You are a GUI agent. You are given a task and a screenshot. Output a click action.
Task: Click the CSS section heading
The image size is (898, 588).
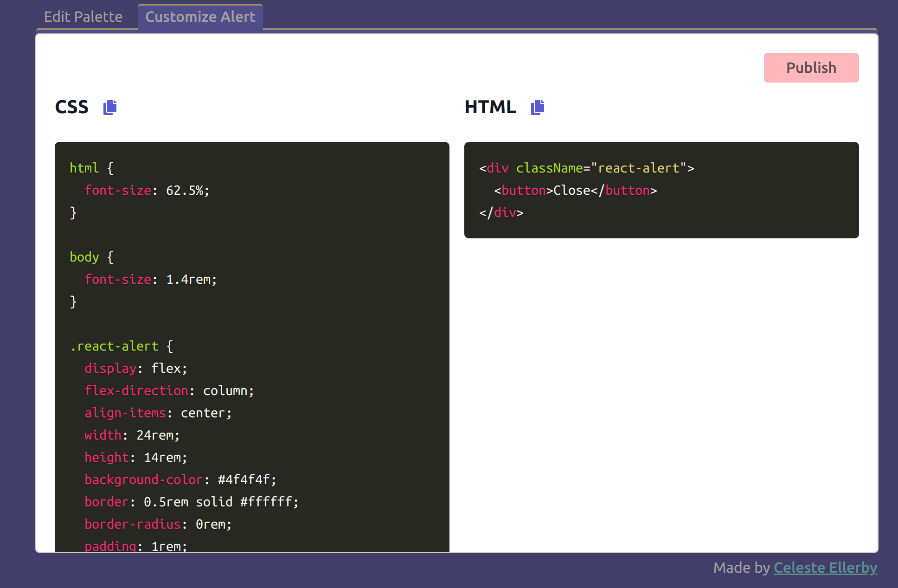(x=72, y=107)
